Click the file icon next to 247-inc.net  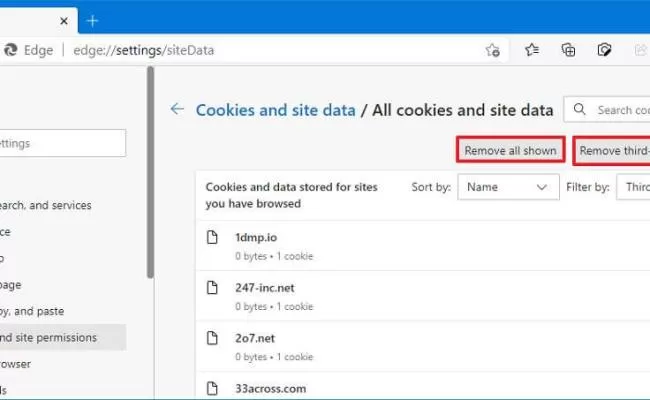212,288
